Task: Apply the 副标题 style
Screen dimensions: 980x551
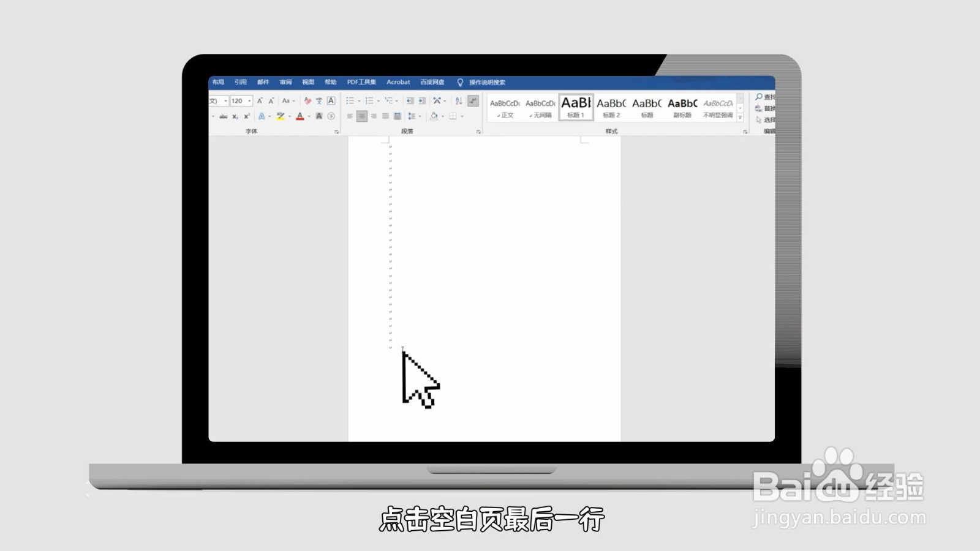Action: tap(682, 108)
